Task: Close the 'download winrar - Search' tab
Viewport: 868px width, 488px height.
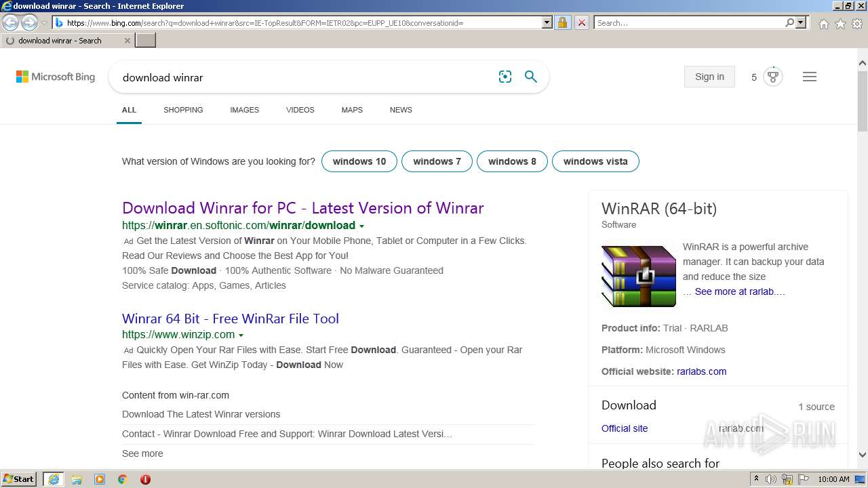Action: (127, 41)
